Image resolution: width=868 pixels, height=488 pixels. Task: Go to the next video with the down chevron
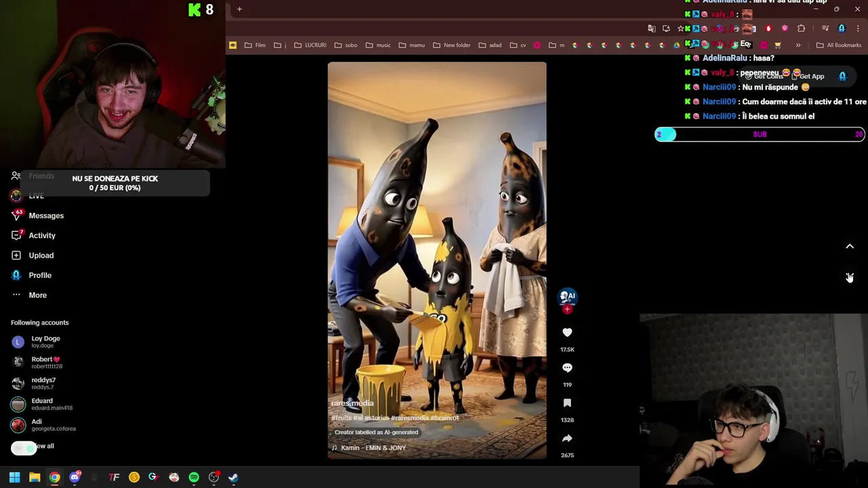tap(850, 277)
